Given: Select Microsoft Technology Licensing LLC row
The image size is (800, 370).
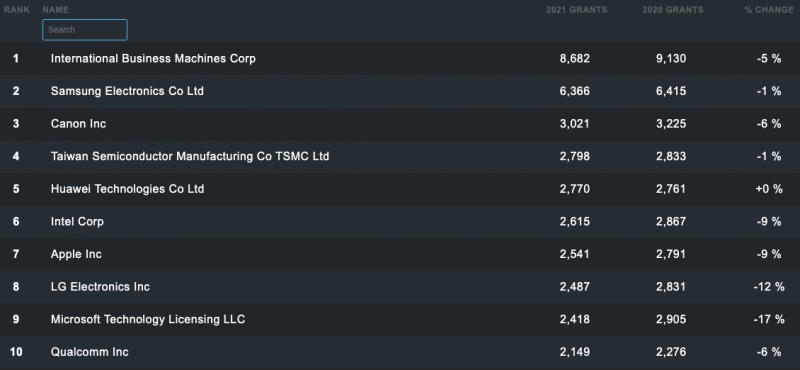Looking at the screenshot, I should tap(400, 320).
